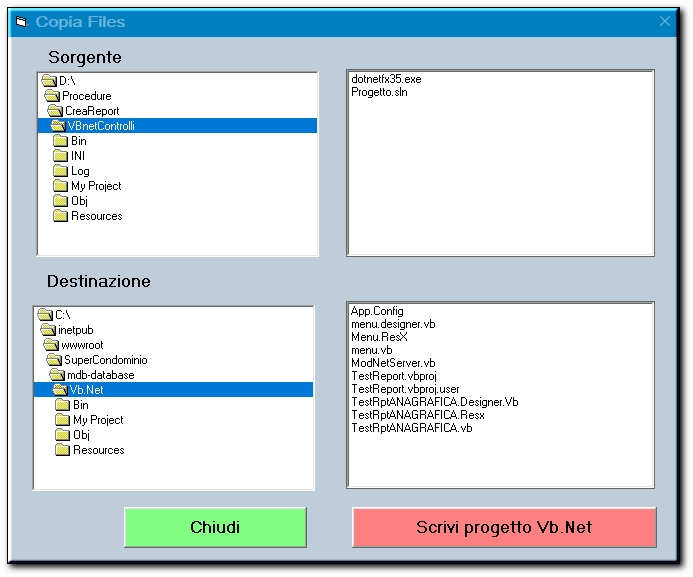This screenshot has width=693, height=577.
Task: Click the Log folder icon
Action: click(x=60, y=171)
